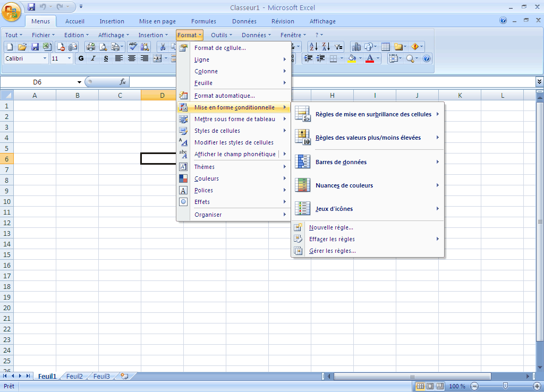Click the Cut scissors icon
Screen dimensions: 544x392
(163, 47)
